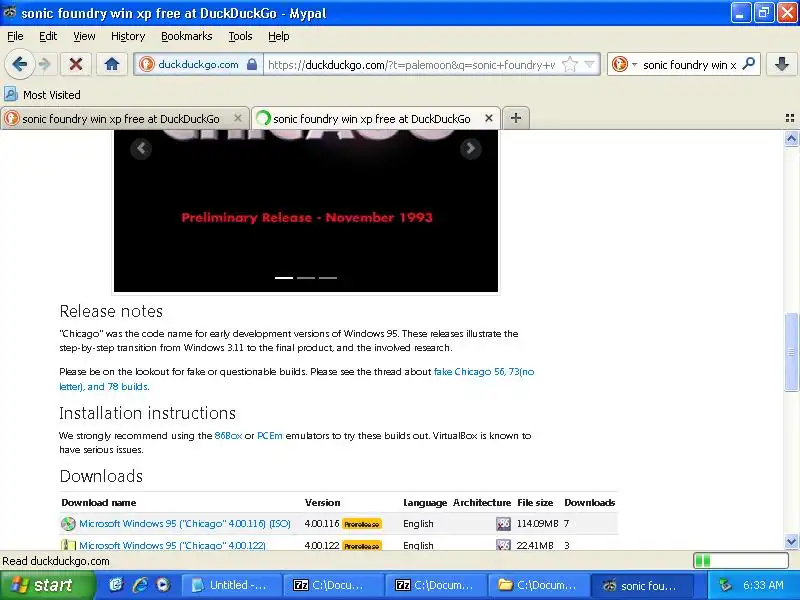Switch to the folder C:\Docum taskbar window

538,585
